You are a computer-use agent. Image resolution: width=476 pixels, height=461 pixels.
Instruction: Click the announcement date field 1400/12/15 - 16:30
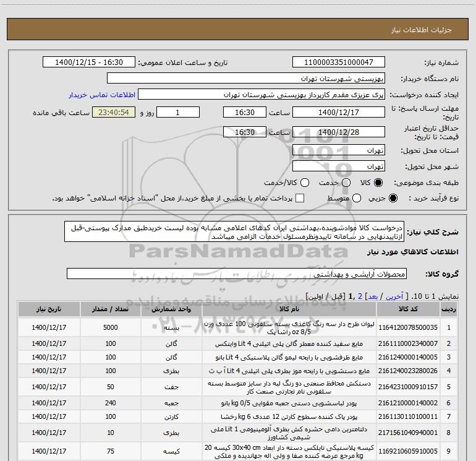point(89,62)
